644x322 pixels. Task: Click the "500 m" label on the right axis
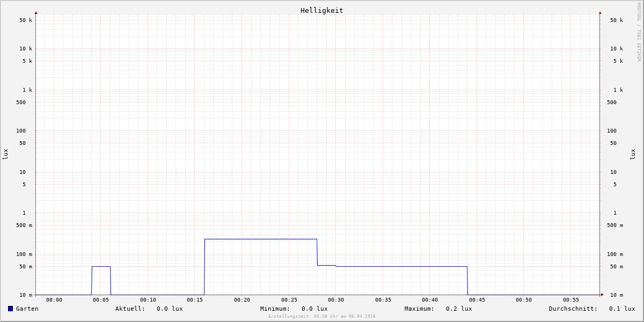615,225
